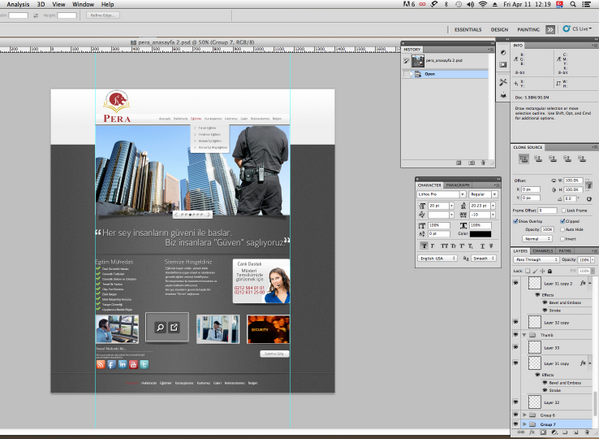The image size is (599, 439).
Task: Click the reset transform icon in Clone Source
Action: point(589,199)
